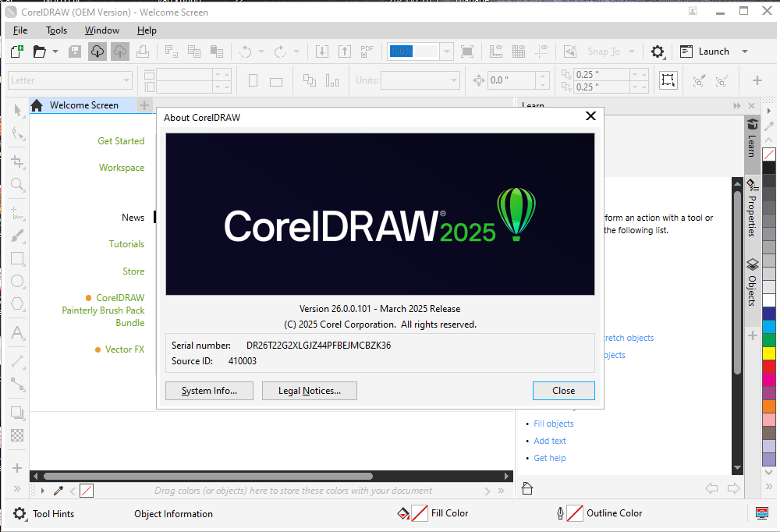Select the Freehand curve tool
Viewport: 780px width, 532px height.
click(x=17, y=213)
